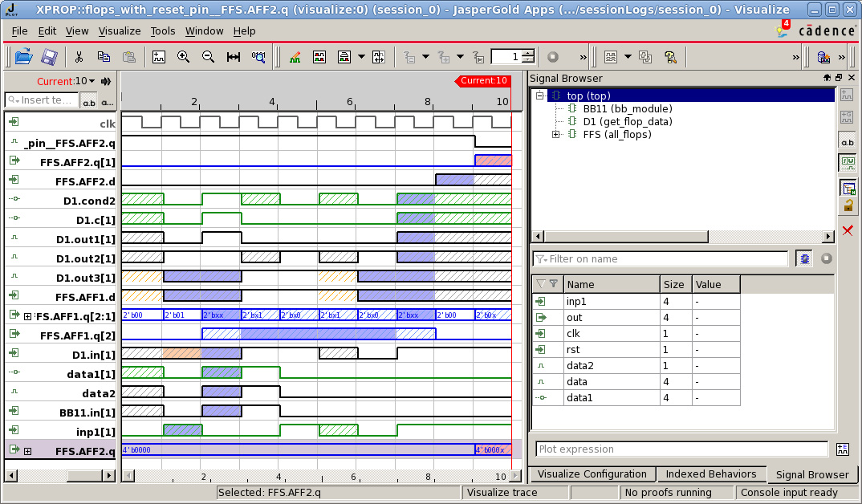The height and width of the screenshot is (504, 862).
Task: Switch to Visualize Configuration tab
Action: [592, 474]
